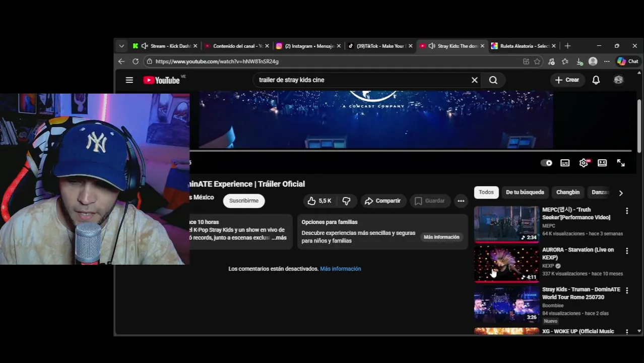Select the Changbin filter chip
Viewport: 644px width, 363px height.
568,192
